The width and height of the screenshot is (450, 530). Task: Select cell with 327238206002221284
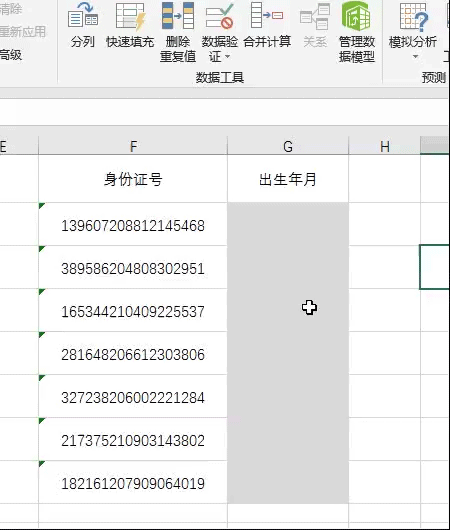pyautogui.click(x=133, y=396)
